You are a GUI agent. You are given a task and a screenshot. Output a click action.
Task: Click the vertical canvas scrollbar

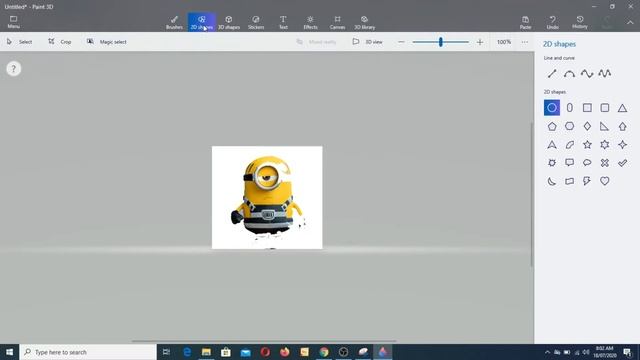pyautogui.click(x=531, y=194)
